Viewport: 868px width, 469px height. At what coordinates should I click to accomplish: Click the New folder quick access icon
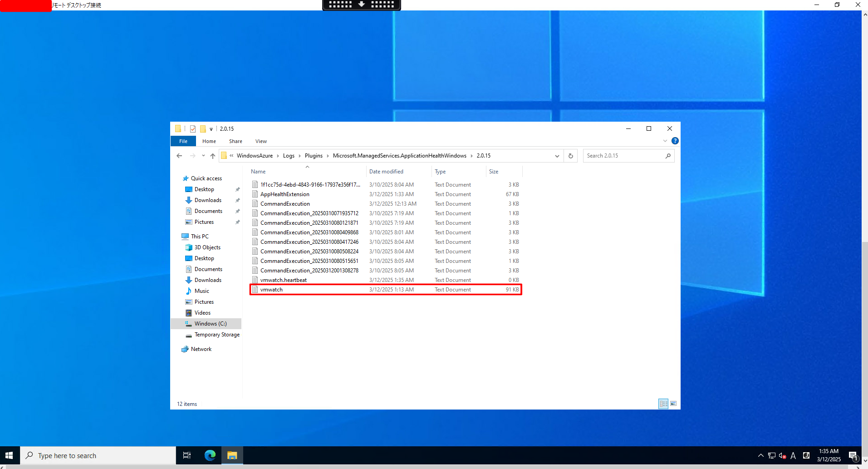(203, 129)
